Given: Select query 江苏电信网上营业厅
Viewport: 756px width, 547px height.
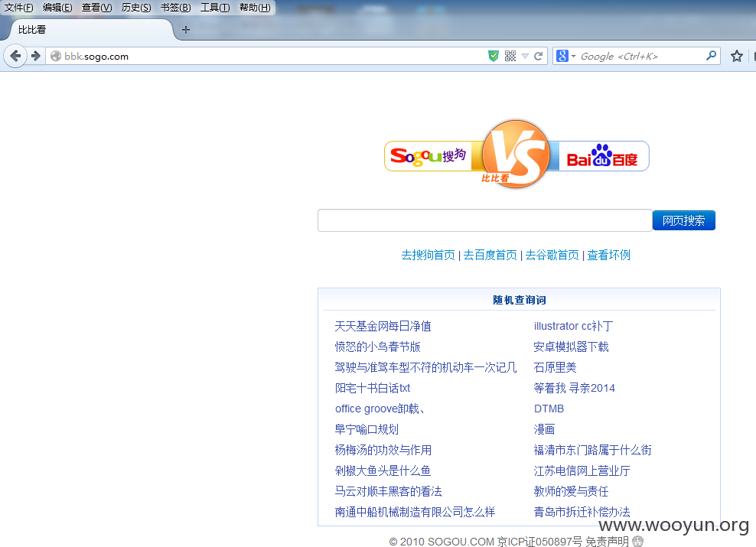Looking at the screenshot, I should coord(582,470).
